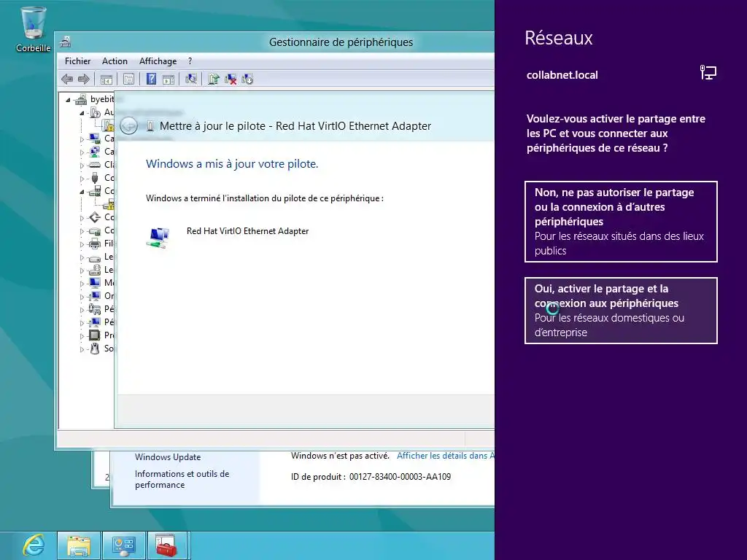
Task: Expand the node next to the USB plug icon
Action: [x=82, y=179]
